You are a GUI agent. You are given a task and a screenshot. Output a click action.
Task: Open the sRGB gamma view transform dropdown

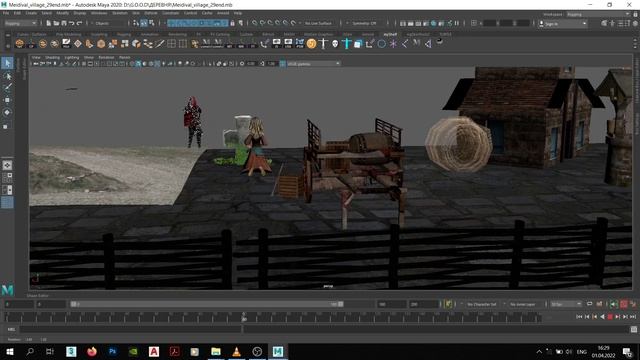coord(313,64)
